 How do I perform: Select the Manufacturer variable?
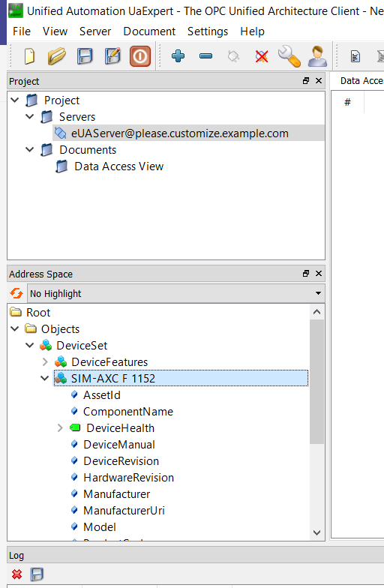pyautogui.click(x=116, y=493)
